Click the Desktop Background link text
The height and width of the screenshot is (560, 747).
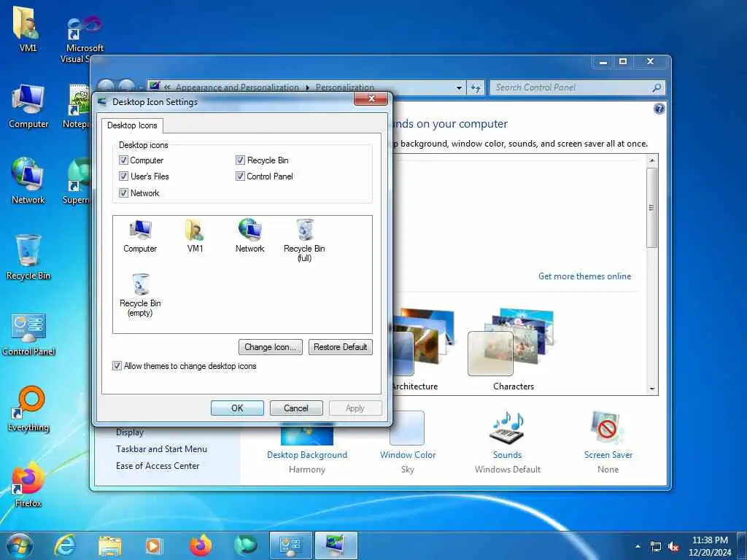click(307, 455)
